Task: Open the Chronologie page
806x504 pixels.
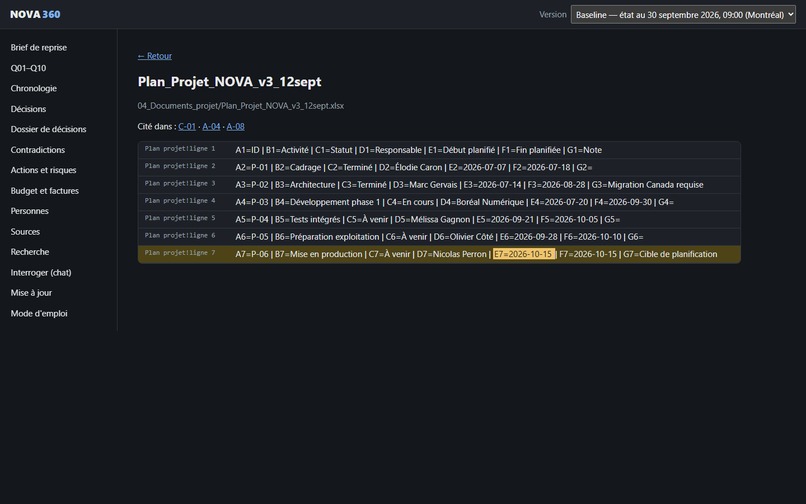Action: pyautogui.click(x=33, y=88)
